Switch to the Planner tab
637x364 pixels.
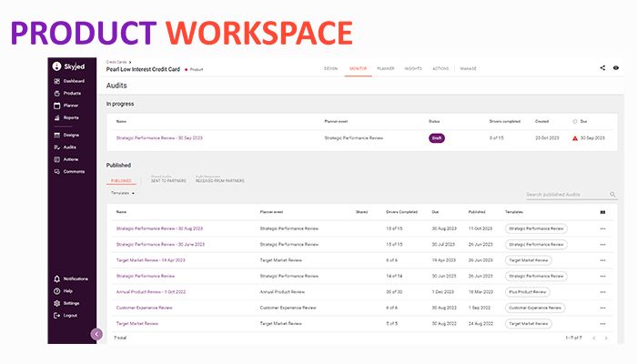386,68
